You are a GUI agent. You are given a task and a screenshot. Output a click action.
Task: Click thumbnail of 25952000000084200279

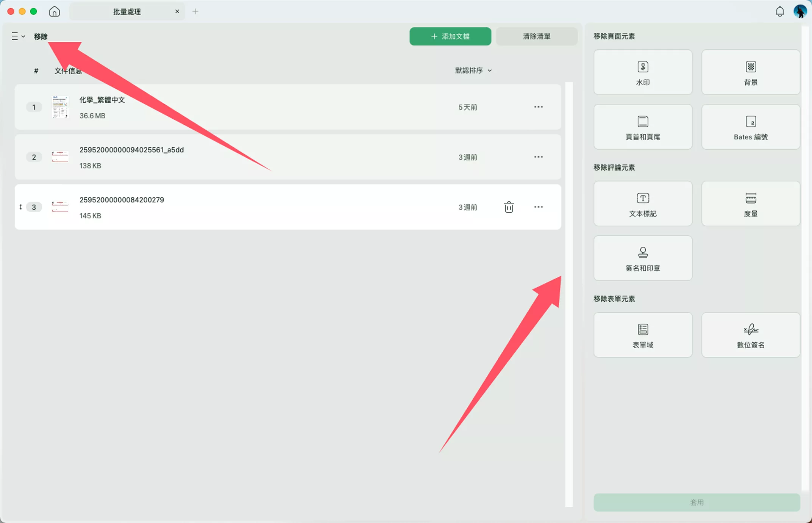coord(60,207)
